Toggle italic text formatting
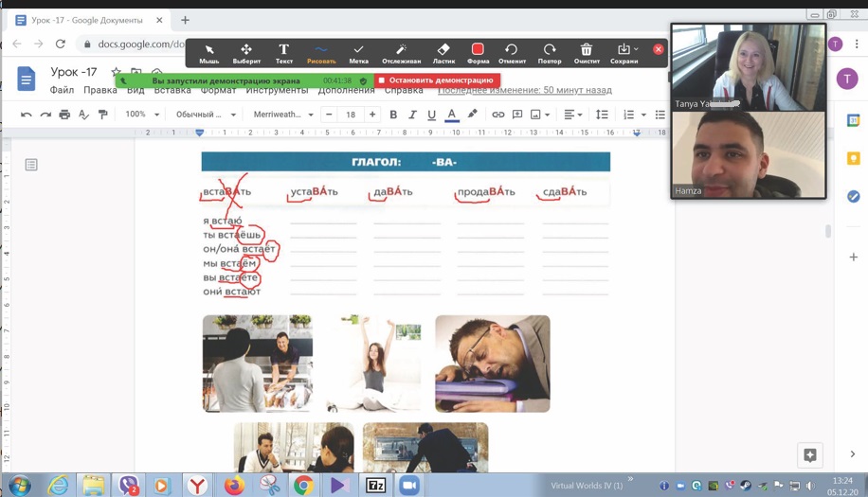 pyautogui.click(x=412, y=115)
